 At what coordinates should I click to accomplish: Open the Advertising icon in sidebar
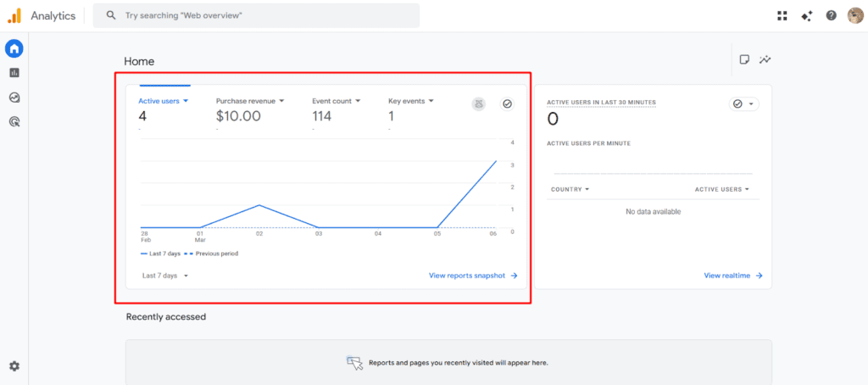coord(14,122)
